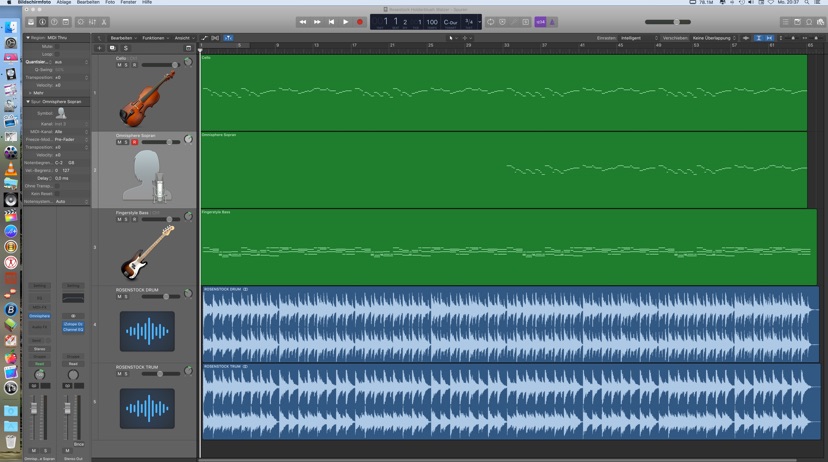
Task: Click the Omnisphere instrument slot in channel strip
Action: click(40, 316)
